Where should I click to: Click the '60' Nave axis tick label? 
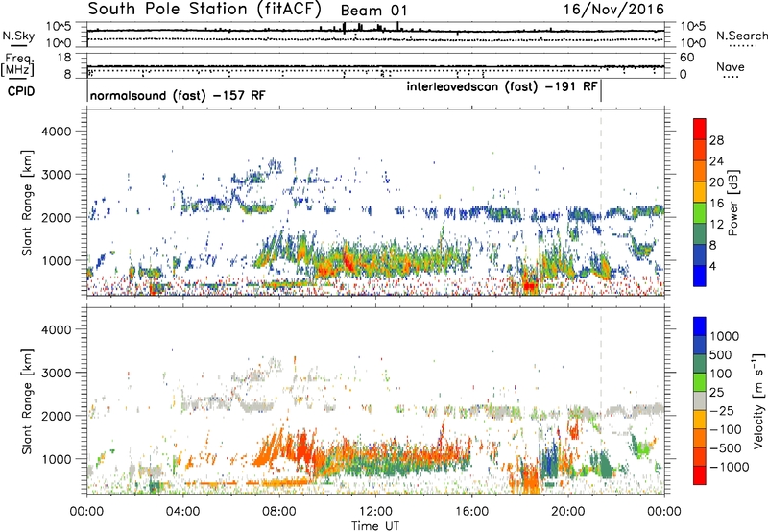(x=686, y=58)
